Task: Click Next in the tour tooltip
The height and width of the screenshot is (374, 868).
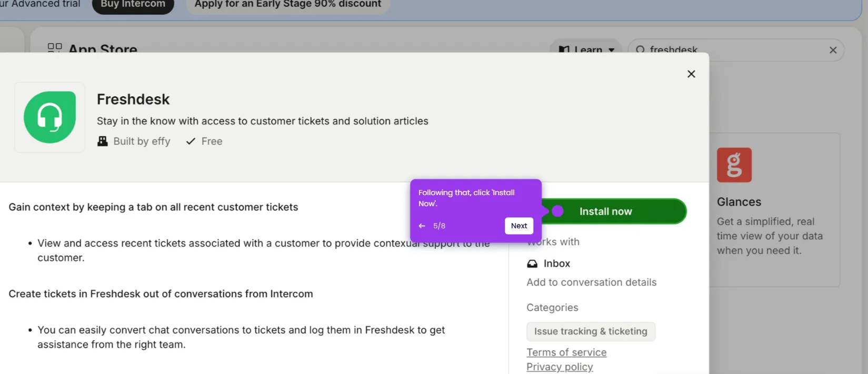Action: tap(519, 226)
